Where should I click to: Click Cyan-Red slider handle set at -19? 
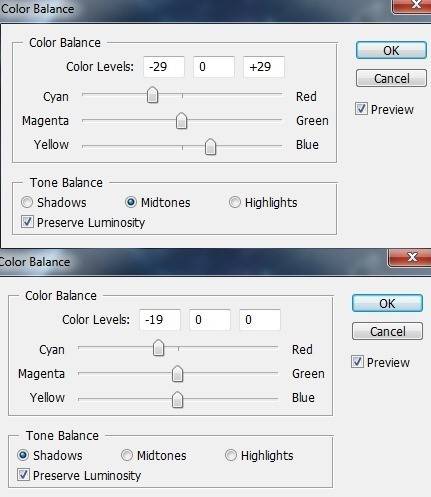(x=158, y=348)
